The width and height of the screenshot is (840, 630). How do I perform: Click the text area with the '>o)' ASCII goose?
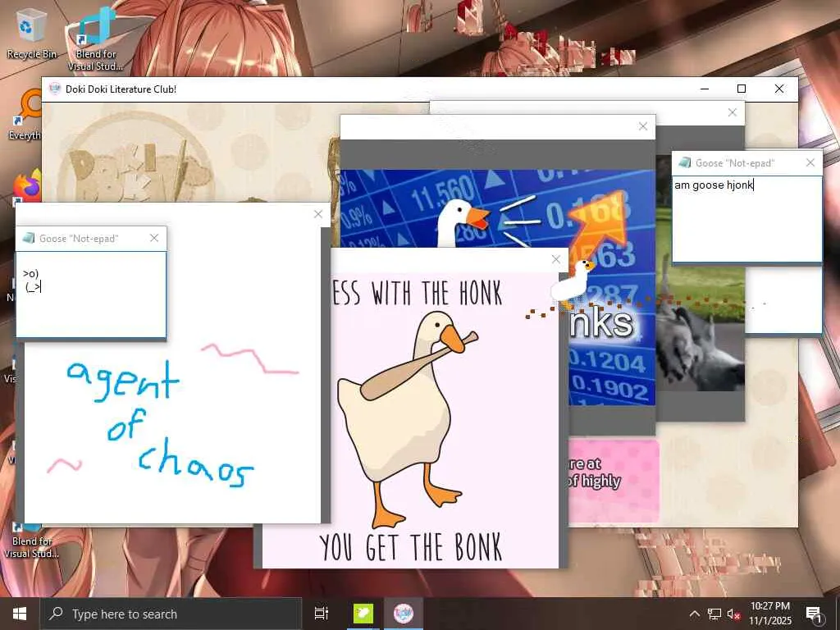coord(91,294)
